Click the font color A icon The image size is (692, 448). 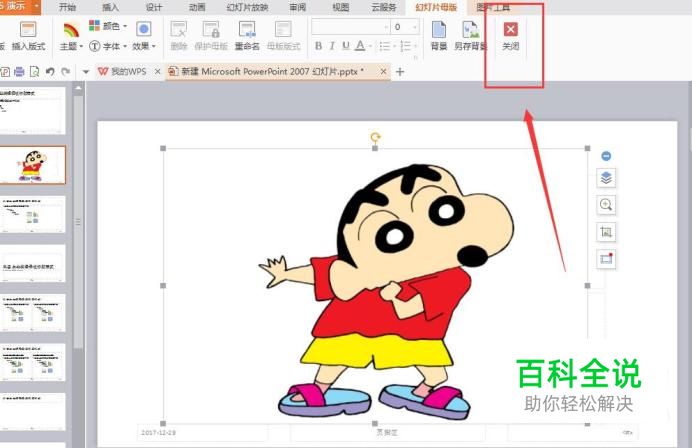coord(360,45)
